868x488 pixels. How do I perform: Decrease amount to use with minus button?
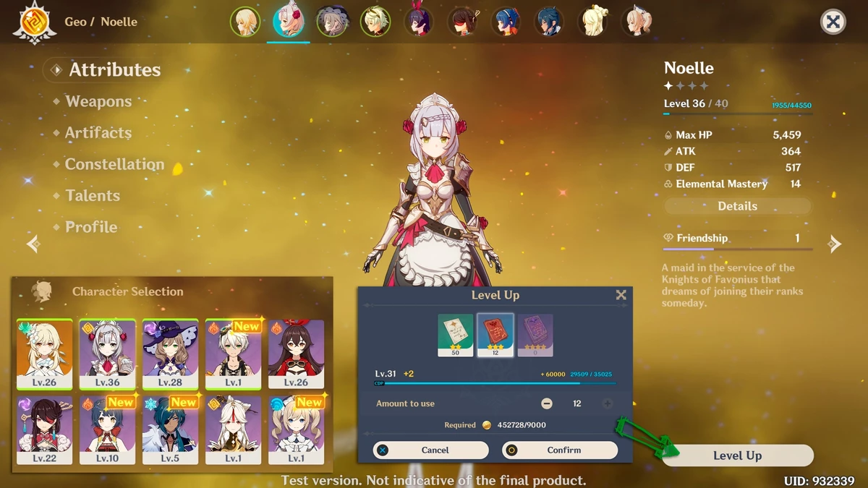tap(547, 403)
